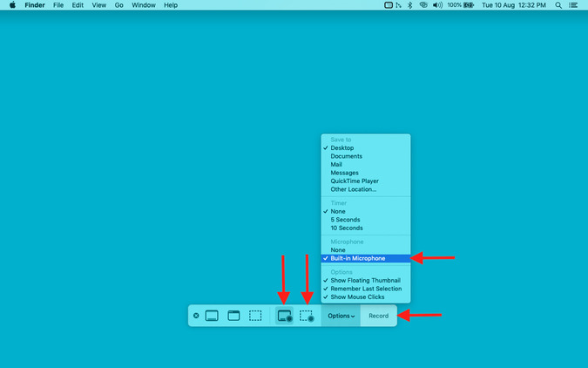Choose Documents as save location
Viewport: 588px width, 368px height.
pos(366,156)
